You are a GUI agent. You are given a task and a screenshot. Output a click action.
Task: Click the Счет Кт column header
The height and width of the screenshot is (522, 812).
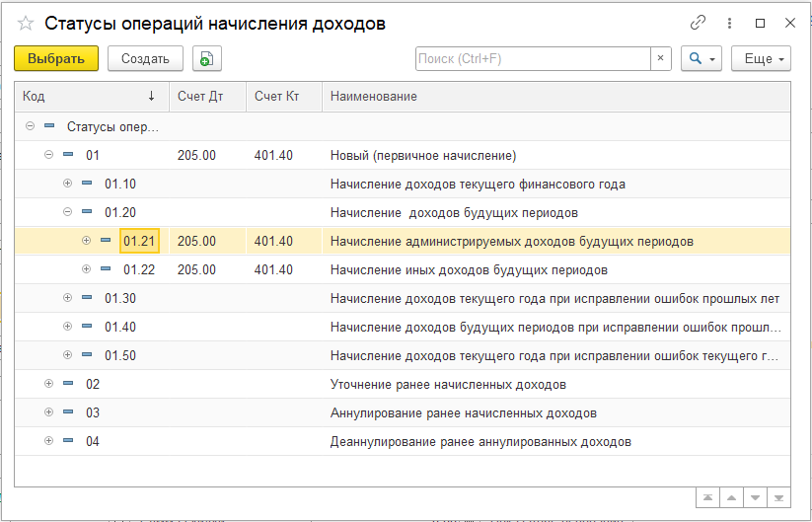(284, 97)
